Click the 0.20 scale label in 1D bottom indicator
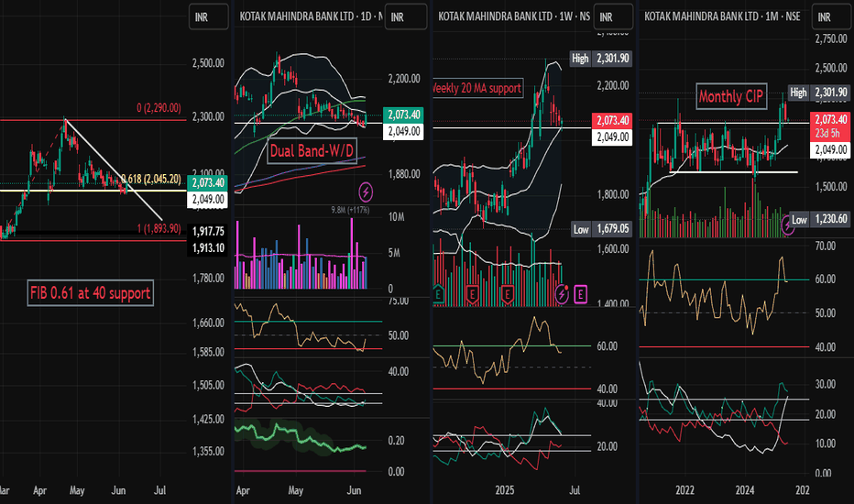Viewport: 854px width, 504px height. (x=396, y=440)
